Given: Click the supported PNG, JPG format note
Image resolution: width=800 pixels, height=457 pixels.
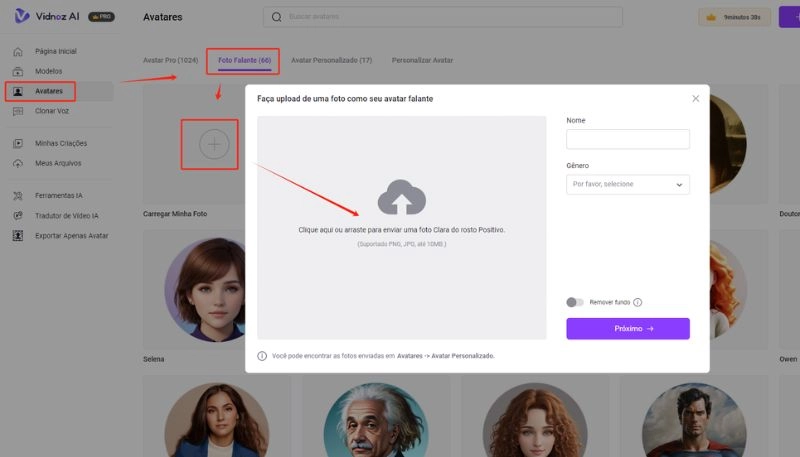Looking at the screenshot, I should pos(402,244).
